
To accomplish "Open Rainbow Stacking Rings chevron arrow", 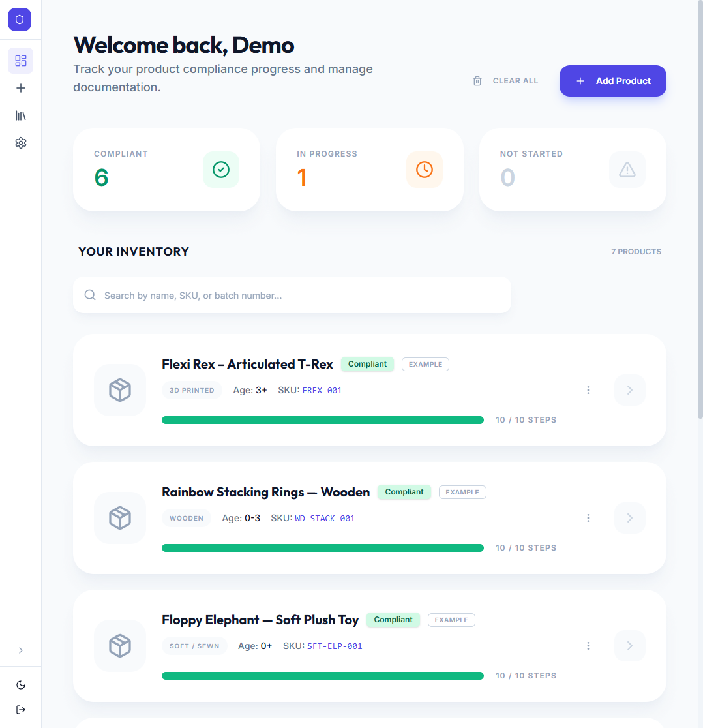I will [x=630, y=518].
